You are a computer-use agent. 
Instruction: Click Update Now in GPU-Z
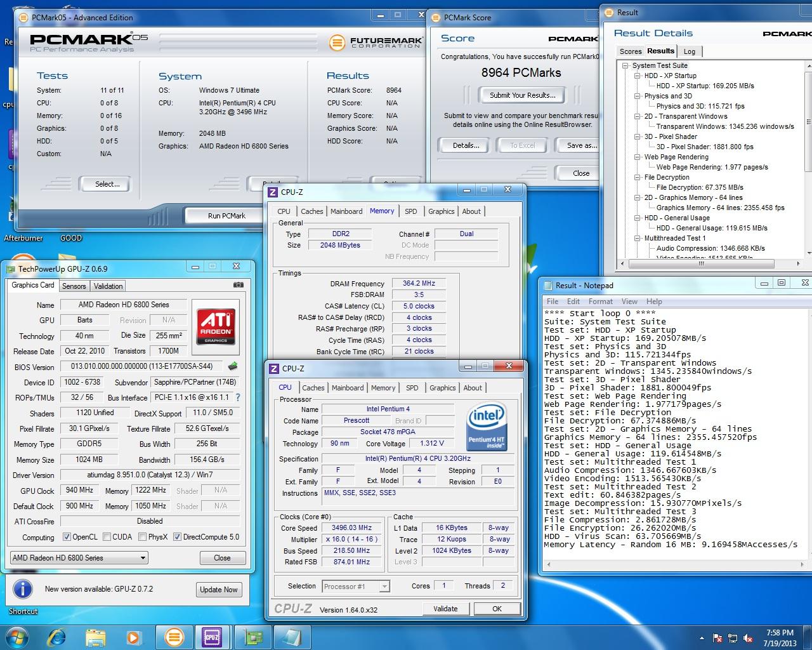219,590
